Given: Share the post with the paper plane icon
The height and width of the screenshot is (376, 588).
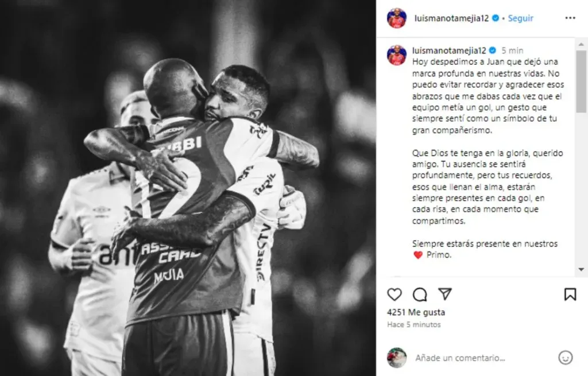Looking at the screenshot, I should (x=445, y=294).
